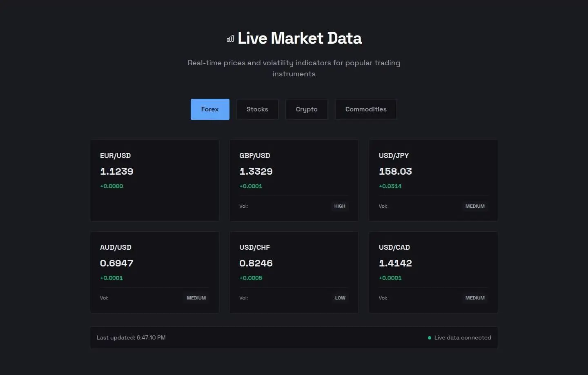Screen dimensions: 588x375
Task: Select the GBP/USD price card
Action: (x=294, y=181)
